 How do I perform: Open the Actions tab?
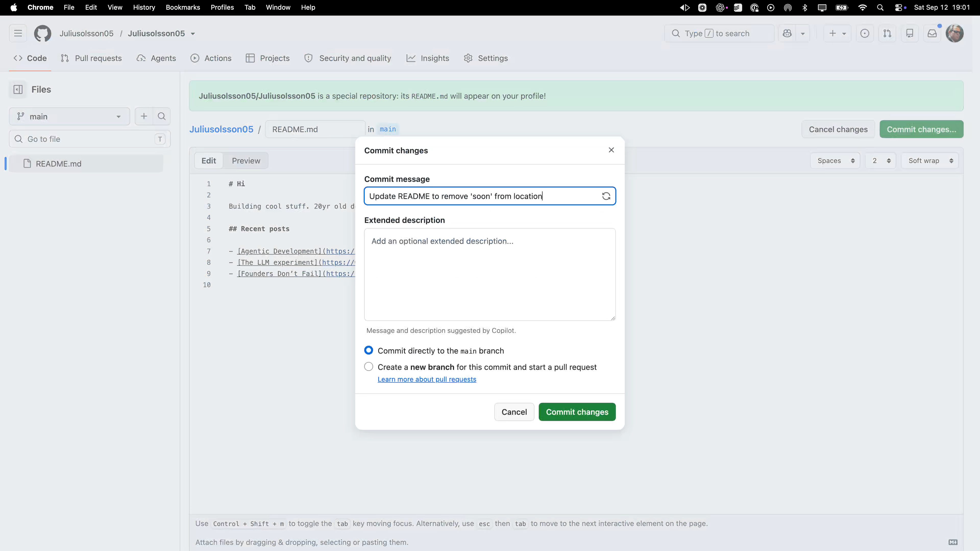(x=211, y=58)
